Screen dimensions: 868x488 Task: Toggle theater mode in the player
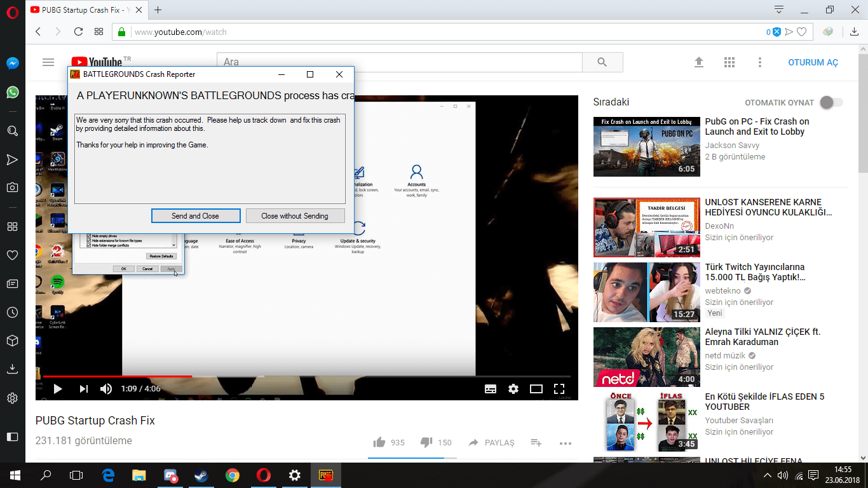(536, 389)
